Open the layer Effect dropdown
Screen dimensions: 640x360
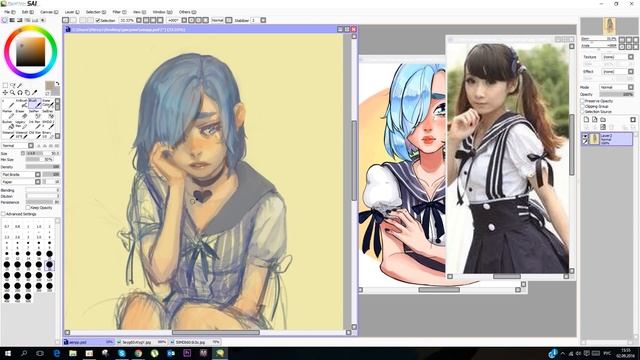[618, 71]
